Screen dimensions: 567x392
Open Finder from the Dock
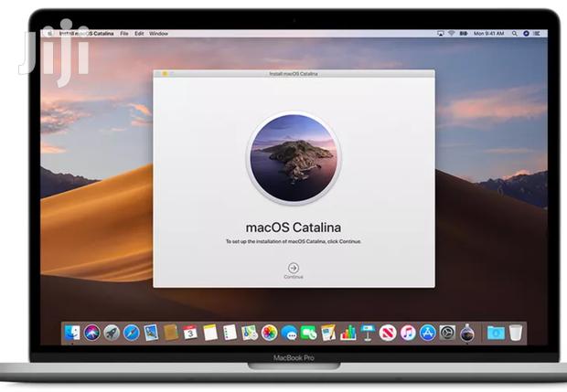point(72,333)
